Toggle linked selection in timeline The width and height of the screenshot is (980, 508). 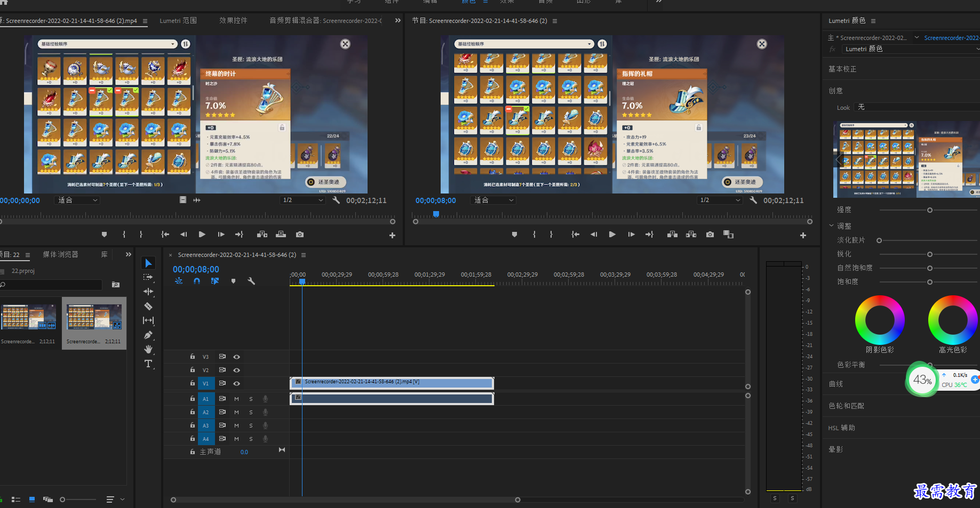pos(215,281)
